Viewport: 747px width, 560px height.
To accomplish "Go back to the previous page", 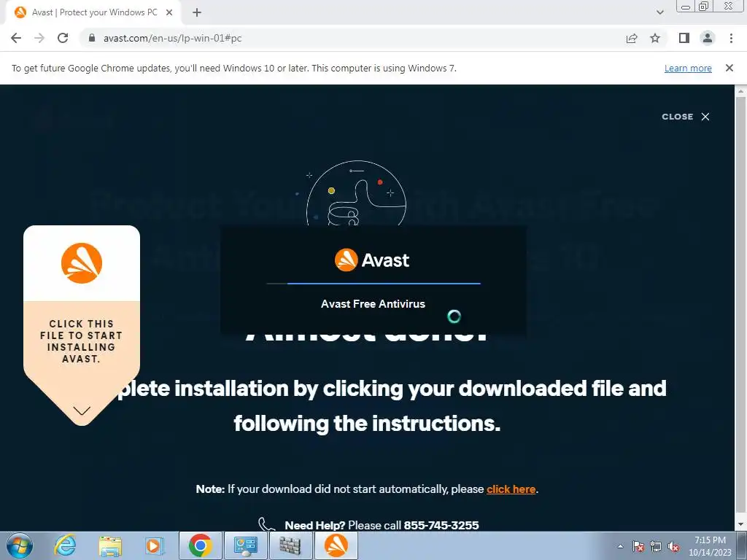I will point(16,38).
